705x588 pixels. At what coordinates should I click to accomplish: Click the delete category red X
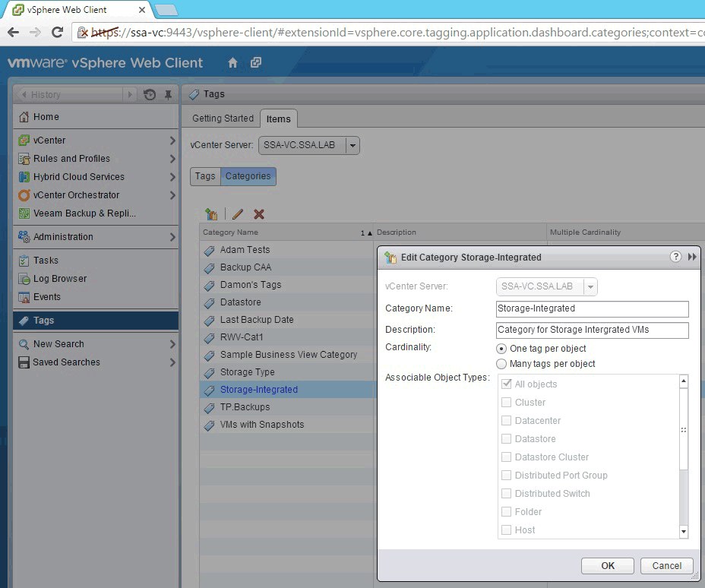(x=259, y=214)
